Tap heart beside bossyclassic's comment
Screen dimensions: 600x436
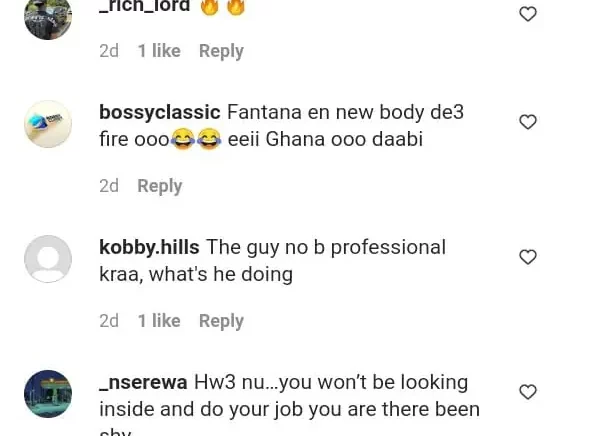[528, 122]
